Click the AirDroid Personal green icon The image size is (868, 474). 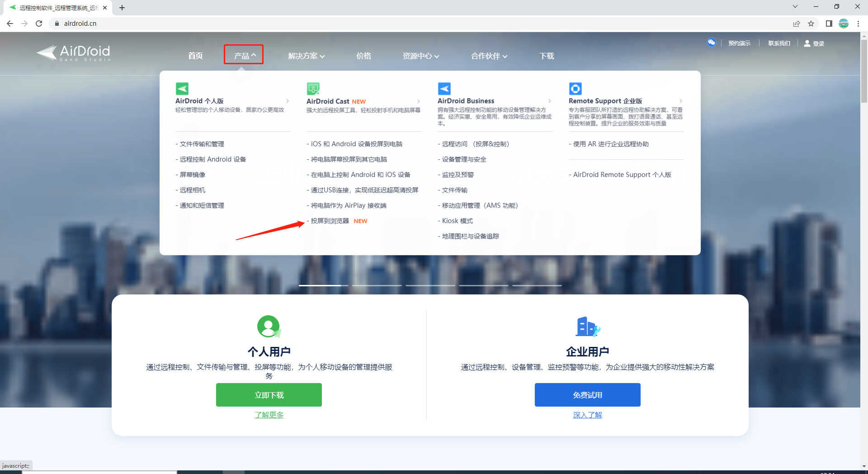(182, 88)
